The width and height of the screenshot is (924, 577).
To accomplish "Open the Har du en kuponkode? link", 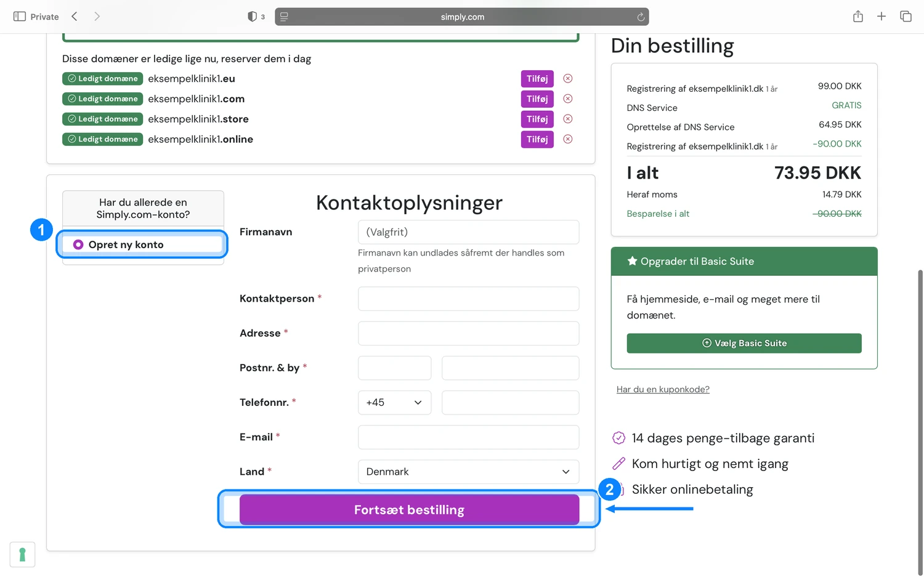I will click(663, 389).
